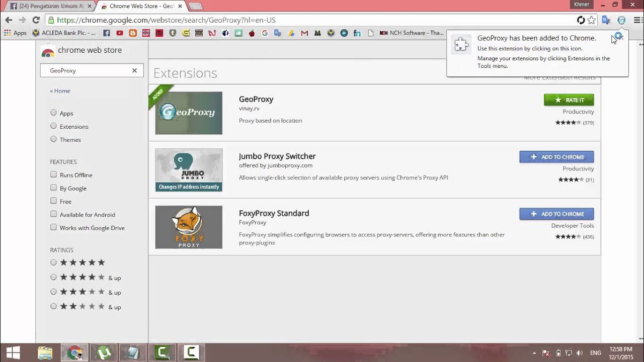
Task: Check the Free filter
Action: click(53, 201)
